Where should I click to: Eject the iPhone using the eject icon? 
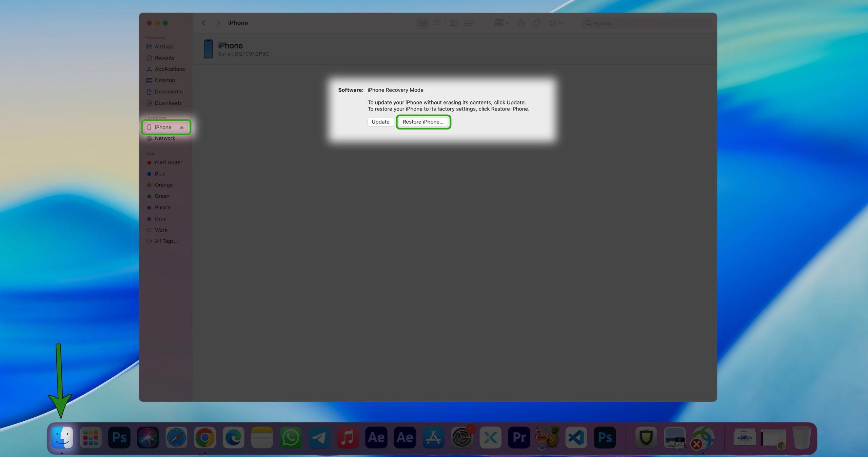click(x=182, y=127)
